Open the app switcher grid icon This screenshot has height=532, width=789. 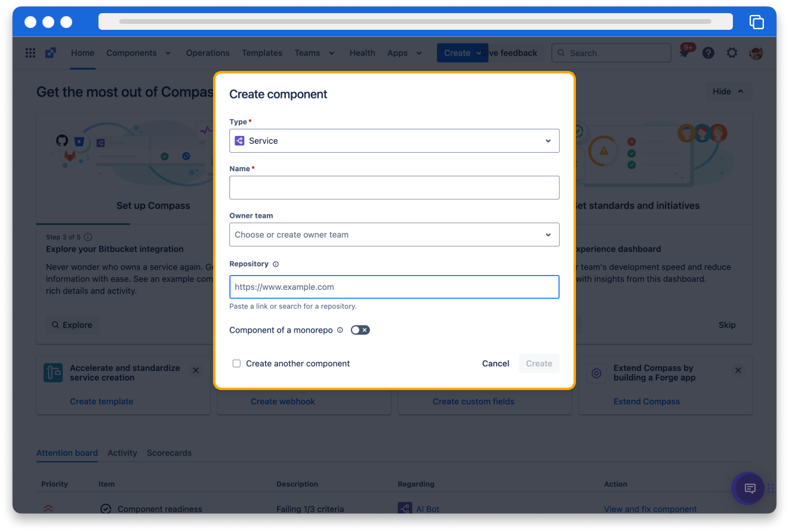coord(30,53)
